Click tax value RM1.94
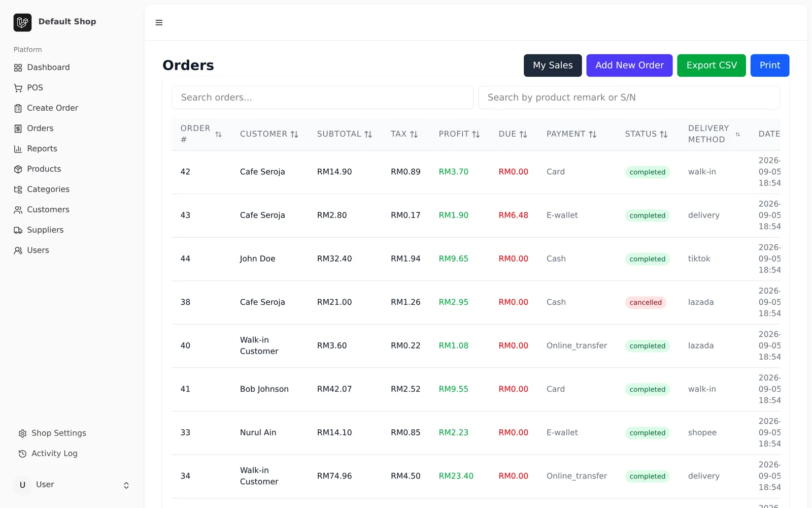The height and width of the screenshot is (508, 812). pos(405,259)
